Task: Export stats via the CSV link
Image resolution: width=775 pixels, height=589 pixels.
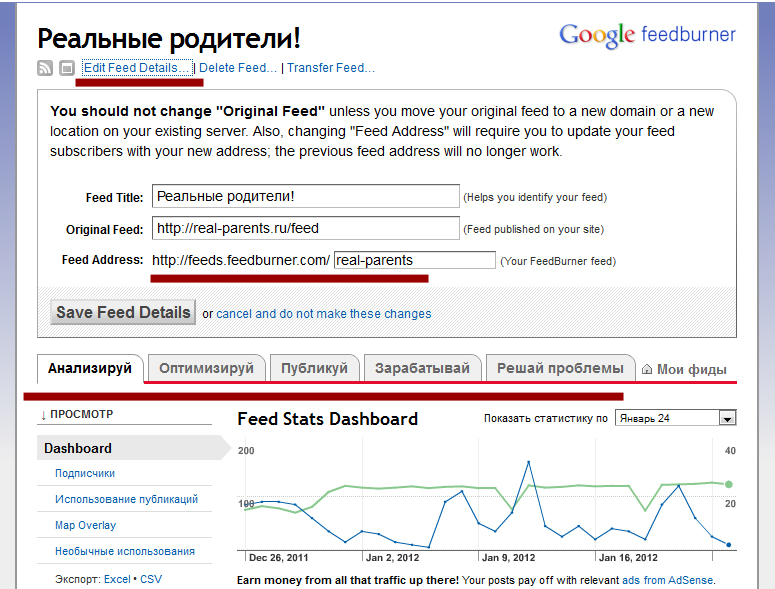Action: [151, 578]
